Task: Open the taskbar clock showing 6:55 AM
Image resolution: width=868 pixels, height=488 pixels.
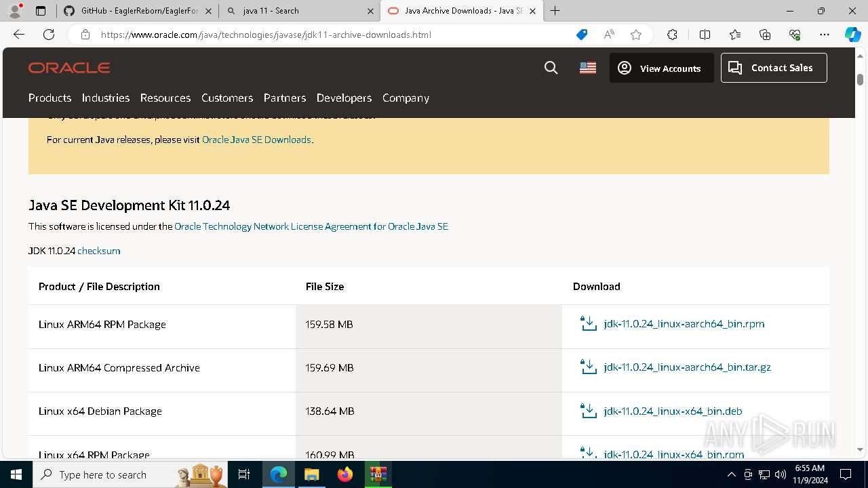Action: (810, 474)
